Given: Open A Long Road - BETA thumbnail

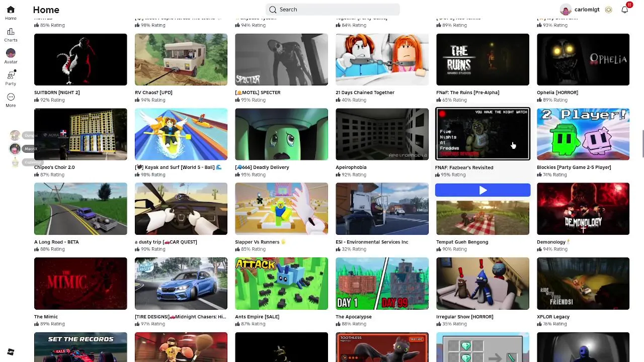Looking at the screenshot, I should coord(80,209).
